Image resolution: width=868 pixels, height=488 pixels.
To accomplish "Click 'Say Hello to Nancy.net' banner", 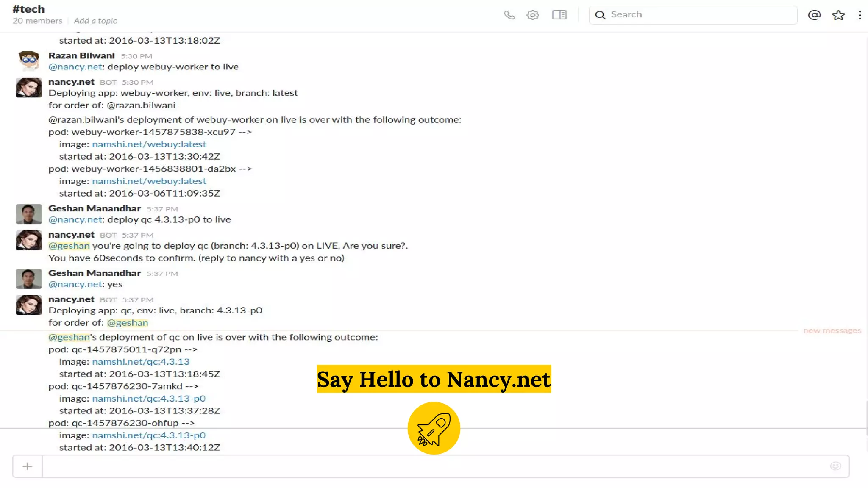I will click(434, 379).
